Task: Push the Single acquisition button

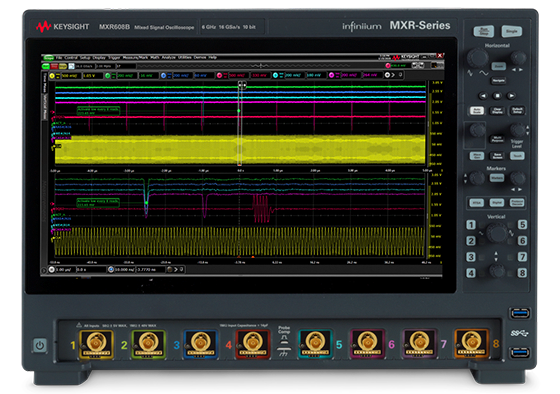Action: click(511, 31)
